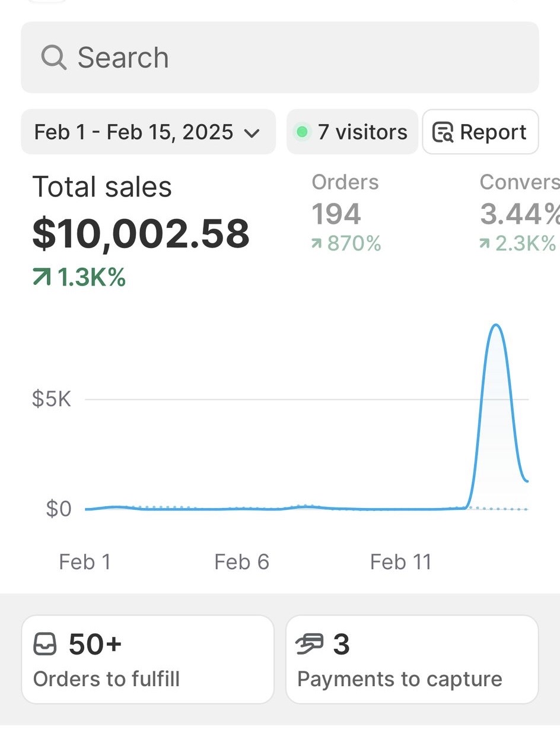Click the green total sales trend arrow

point(42,278)
